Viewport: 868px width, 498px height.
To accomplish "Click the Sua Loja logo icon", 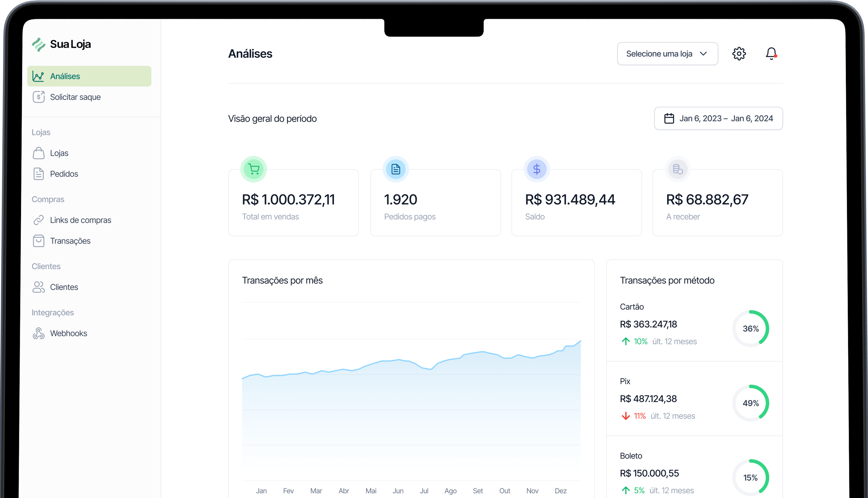I will click(39, 45).
